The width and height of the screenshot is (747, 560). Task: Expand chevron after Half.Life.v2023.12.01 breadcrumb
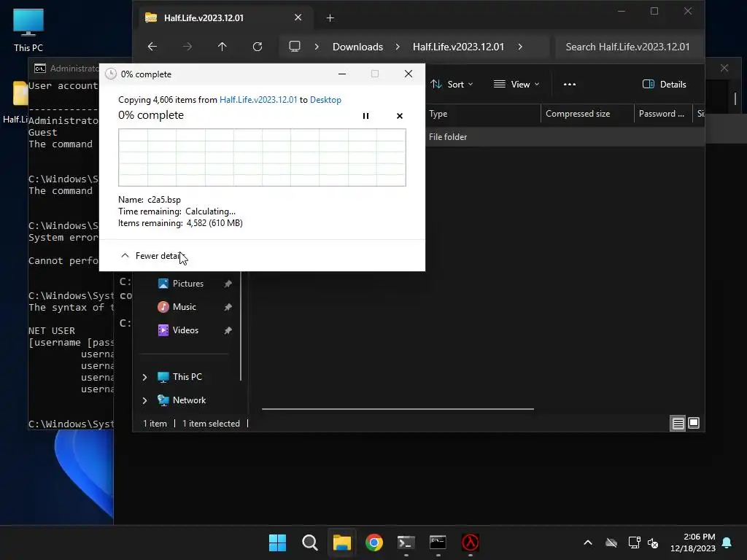click(520, 47)
